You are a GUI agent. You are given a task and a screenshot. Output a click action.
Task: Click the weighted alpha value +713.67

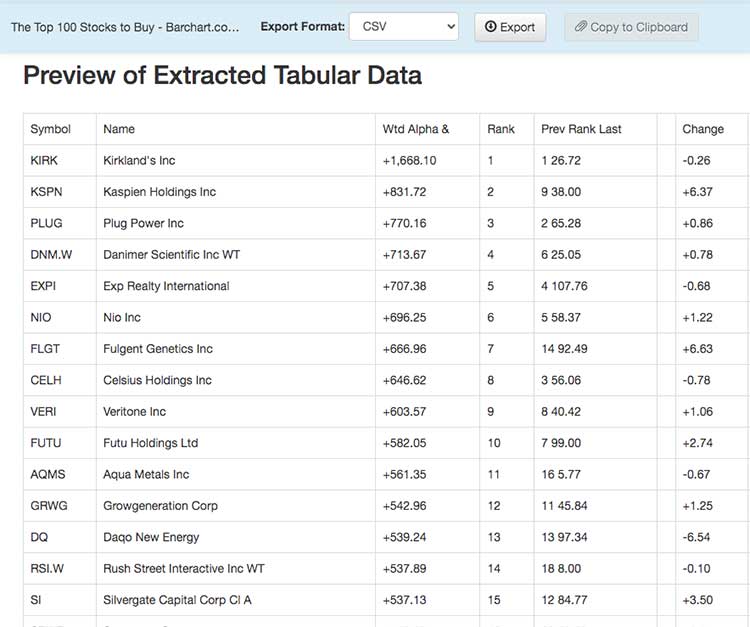404,255
